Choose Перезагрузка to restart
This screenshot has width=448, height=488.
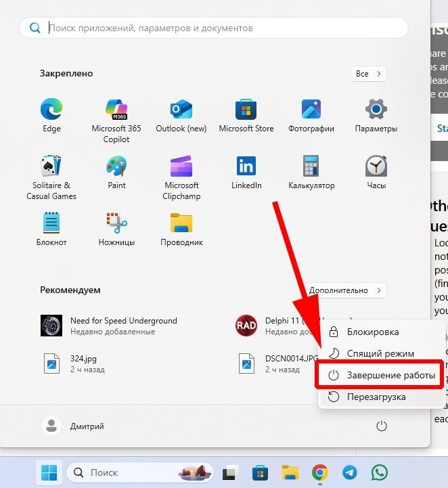pyautogui.click(x=381, y=397)
